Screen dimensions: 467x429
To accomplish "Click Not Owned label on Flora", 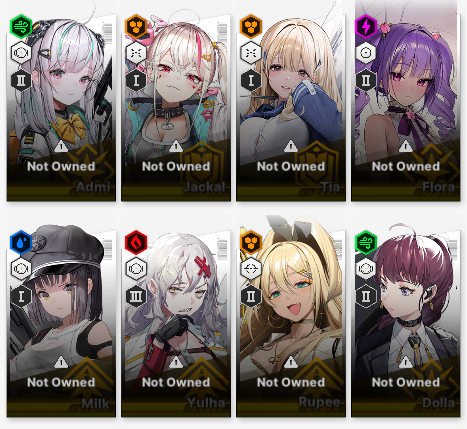I will [406, 166].
